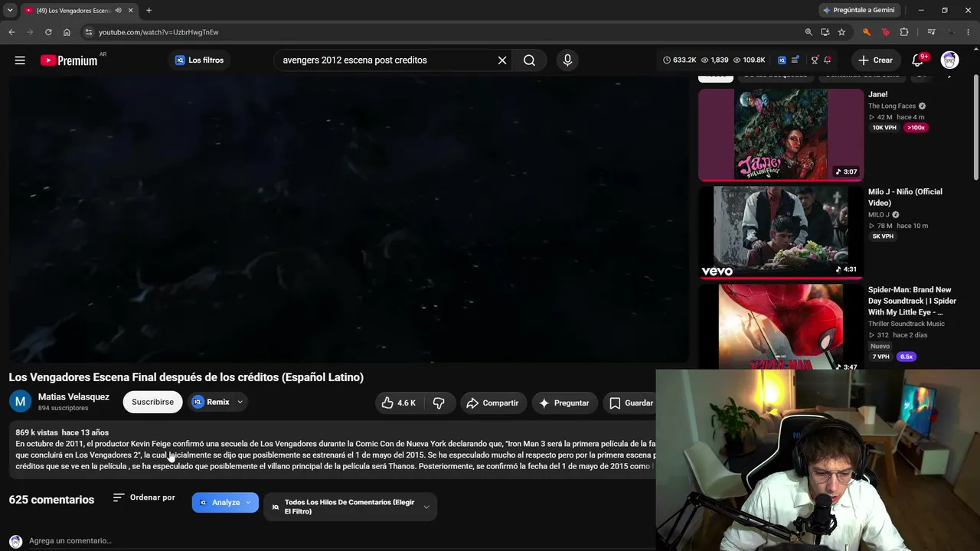Open browser home page

coord(67,32)
